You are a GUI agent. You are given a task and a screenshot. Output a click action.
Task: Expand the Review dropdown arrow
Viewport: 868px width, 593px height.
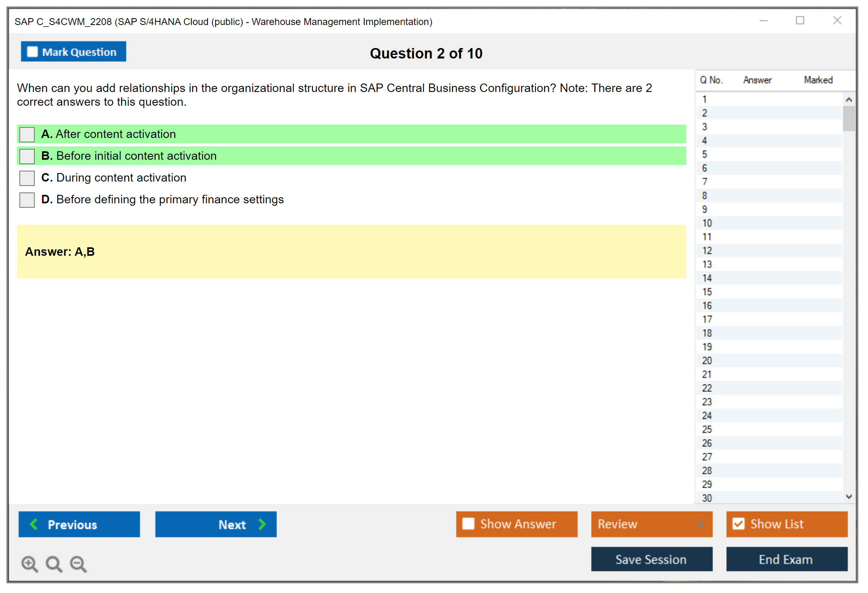click(x=701, y=524)
